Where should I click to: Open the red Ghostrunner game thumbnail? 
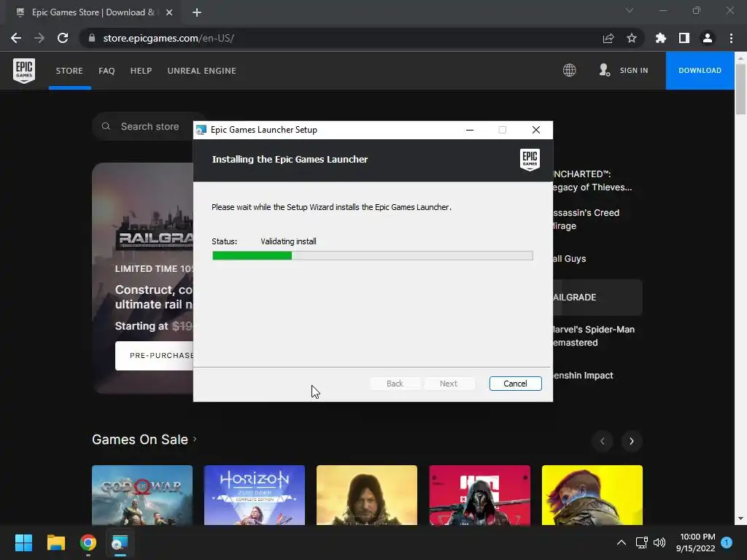pos(480,495)
